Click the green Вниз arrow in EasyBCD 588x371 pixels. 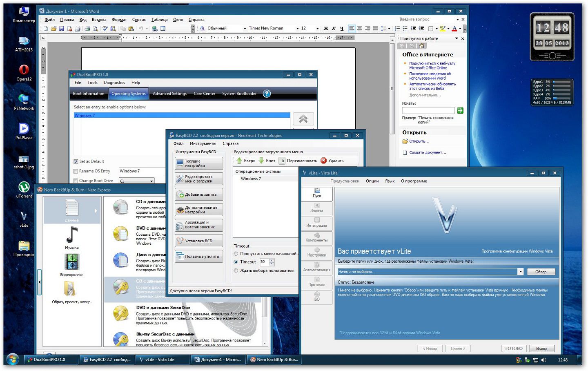(261, 161)
